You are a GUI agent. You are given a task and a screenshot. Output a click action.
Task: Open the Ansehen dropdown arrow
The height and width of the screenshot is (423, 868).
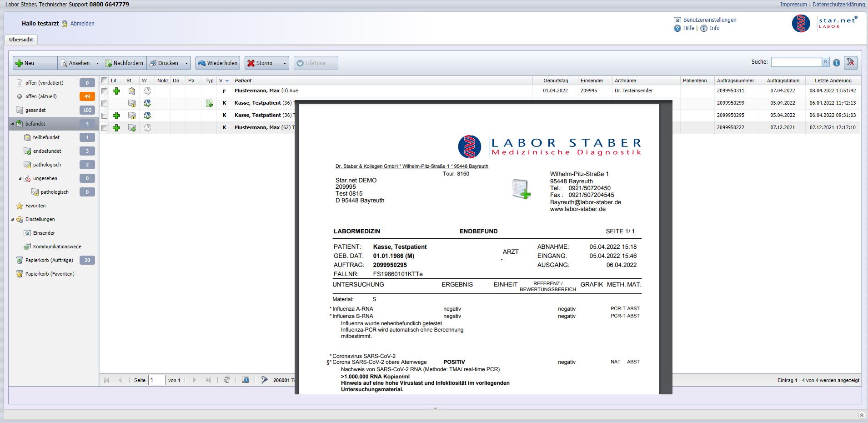point(97,63)
